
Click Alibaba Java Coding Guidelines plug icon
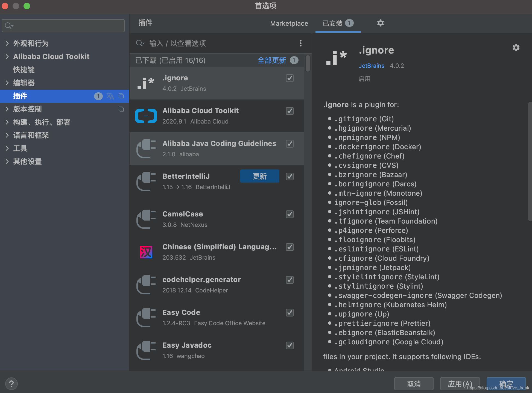click(x=146, y=149)
